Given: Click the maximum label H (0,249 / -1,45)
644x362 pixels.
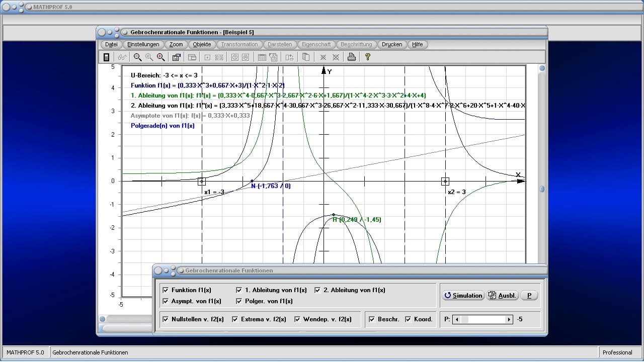Looking at the screenshot, I should pos(357,220).
